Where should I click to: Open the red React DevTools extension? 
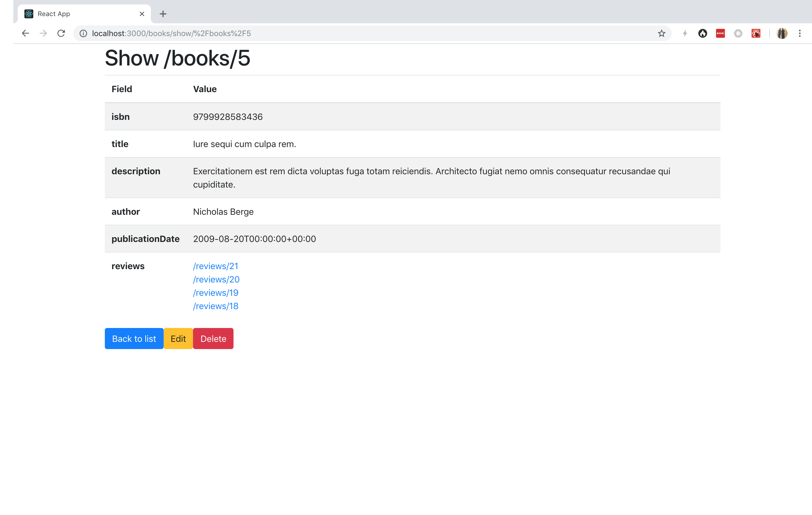pos(756,33)
